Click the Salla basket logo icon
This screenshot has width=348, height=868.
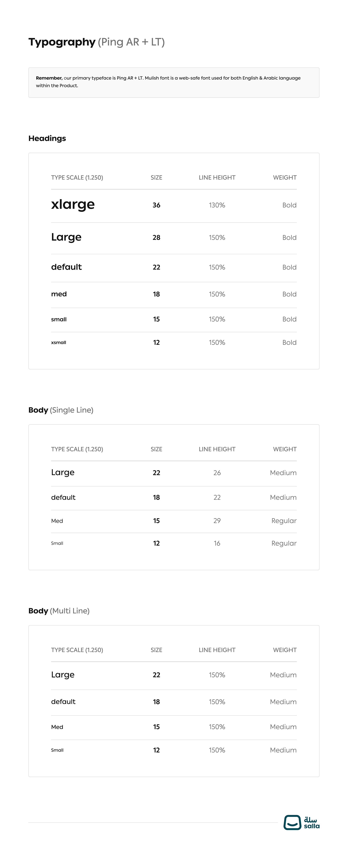point(292,823)
